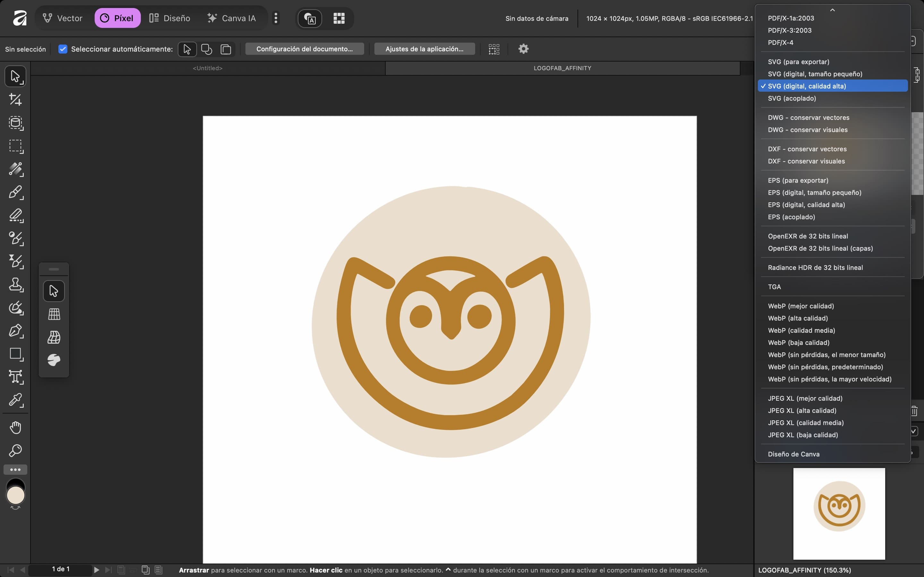Click the Ajustes de la aplicación button

[x=424, y=49]
